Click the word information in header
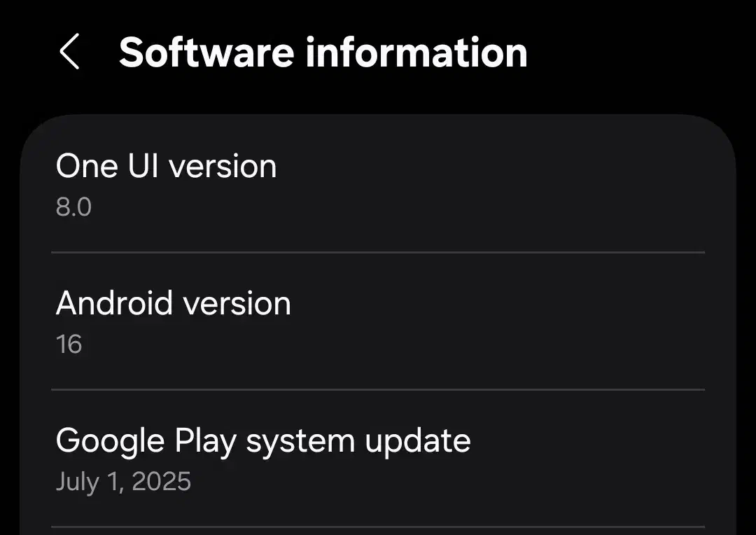The height and width of the screenshot is (535, 756). (x=416, y=53)
